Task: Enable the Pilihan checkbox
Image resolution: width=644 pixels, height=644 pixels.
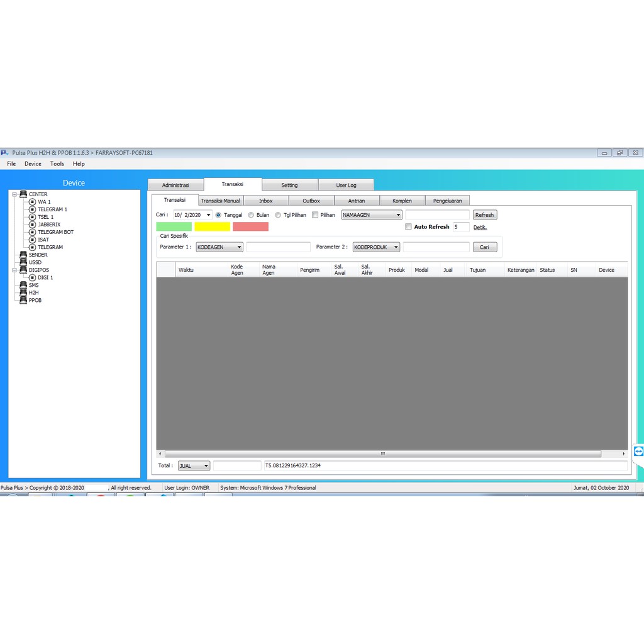Action: (315, 215)
